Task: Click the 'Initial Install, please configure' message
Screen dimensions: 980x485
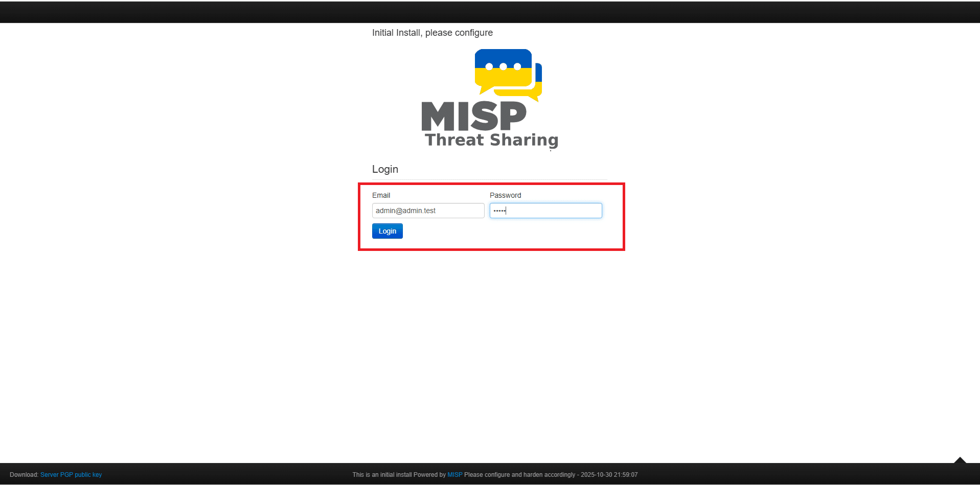Action: coord(432,33)
